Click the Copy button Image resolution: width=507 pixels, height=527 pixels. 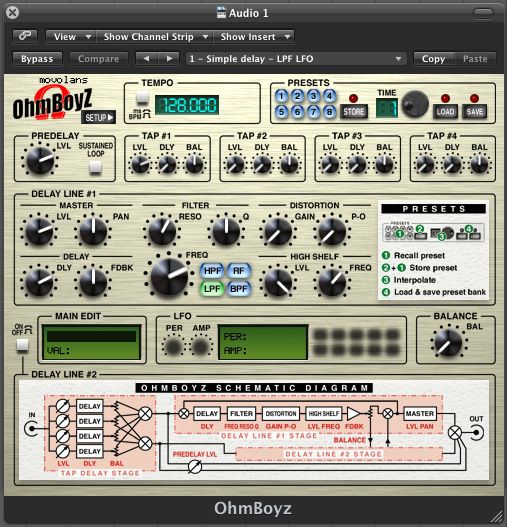click(x=434, y=59)
